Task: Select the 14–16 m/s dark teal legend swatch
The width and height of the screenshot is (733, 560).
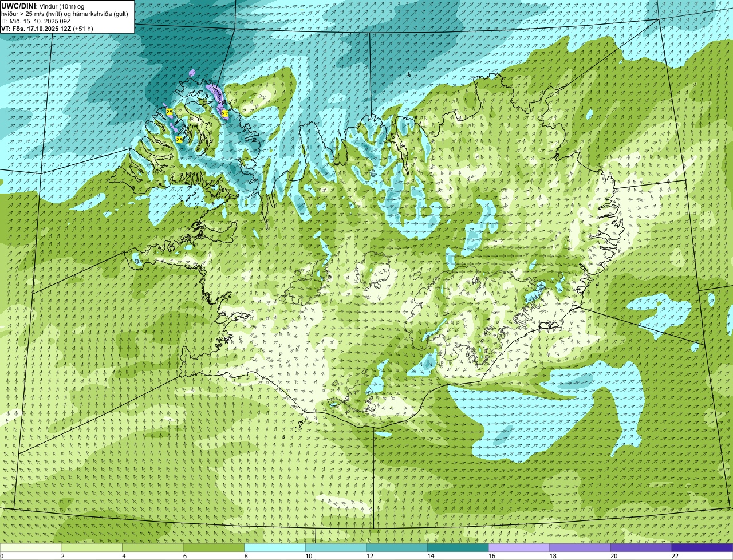Action: pos(458,547)
